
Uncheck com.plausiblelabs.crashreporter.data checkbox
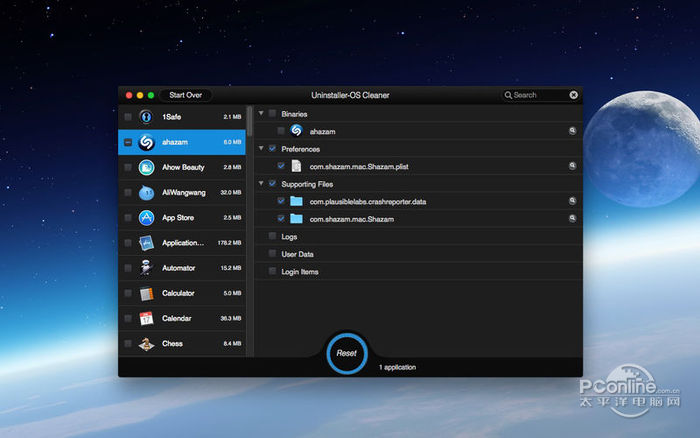[x=281, y=201]
